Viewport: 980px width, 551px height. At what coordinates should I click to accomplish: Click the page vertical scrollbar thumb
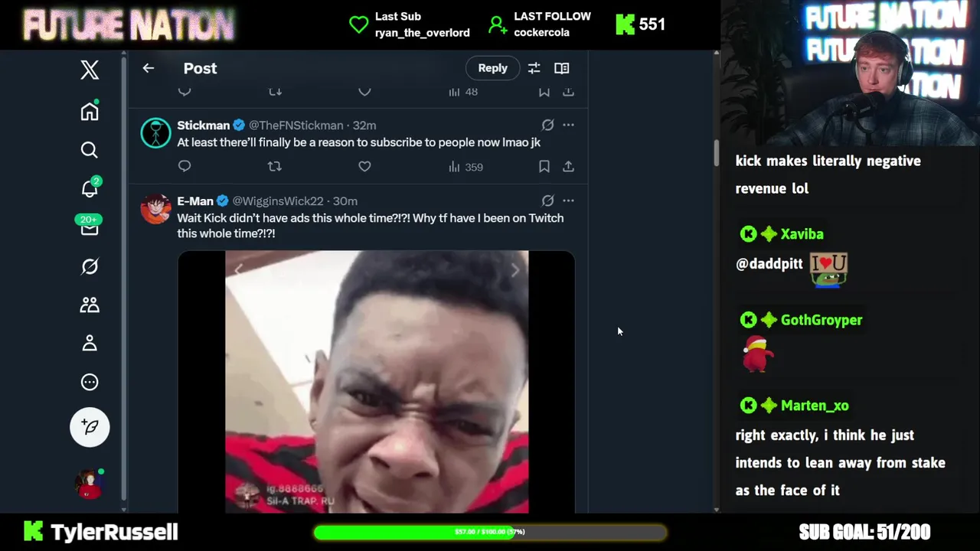(717, 153)
